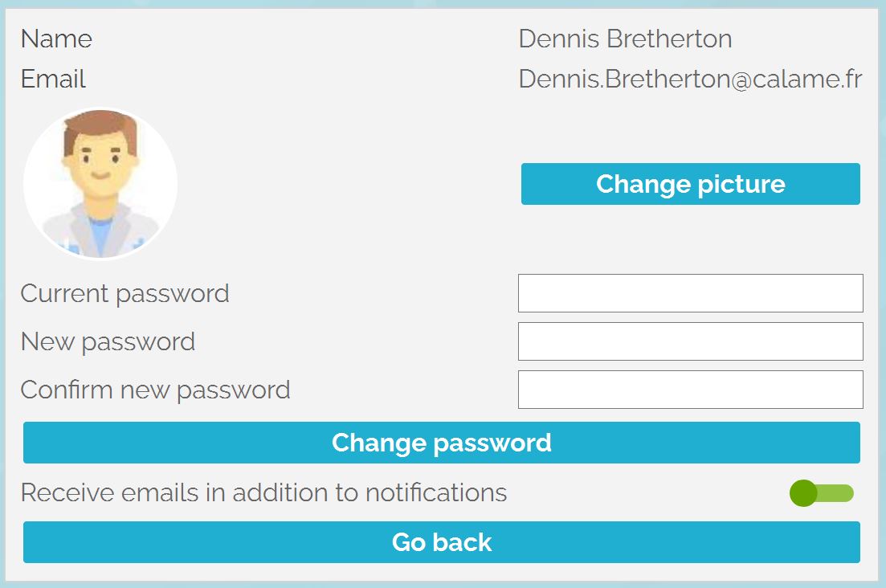The image size is (886, 588).
Task: Click the dark green email toggle knob
Action: pos(803,493)
